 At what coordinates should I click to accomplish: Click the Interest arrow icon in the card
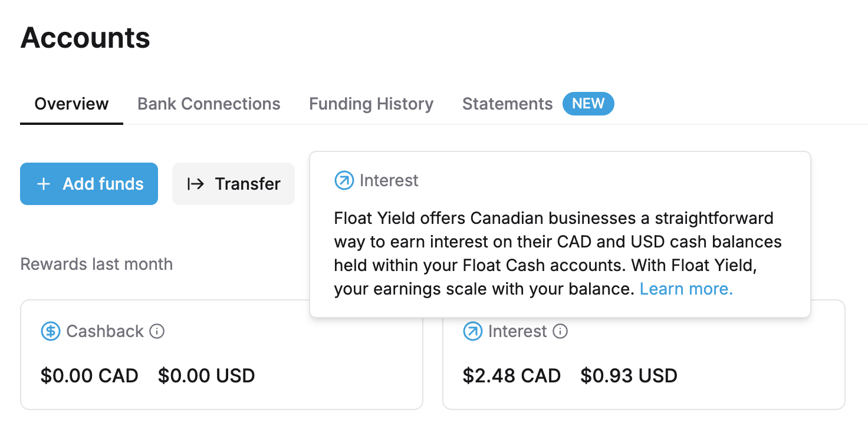click(x=473, y=332)
